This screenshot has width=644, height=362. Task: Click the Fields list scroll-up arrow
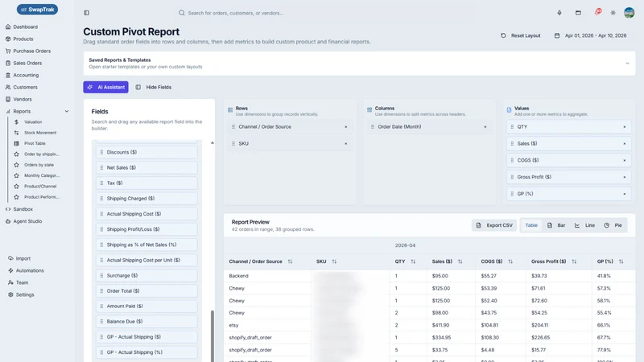click(213, 143)
